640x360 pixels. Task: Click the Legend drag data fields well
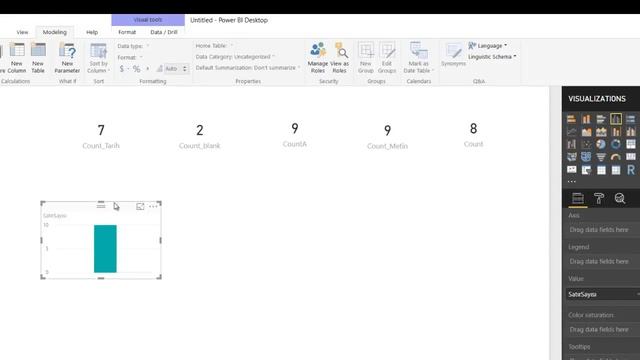point(603,261)
